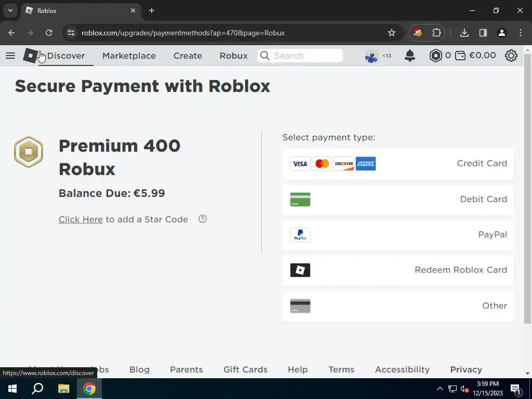532x399 pixels.
Task: Bookmark this page with the star icon
Action: 392,33
